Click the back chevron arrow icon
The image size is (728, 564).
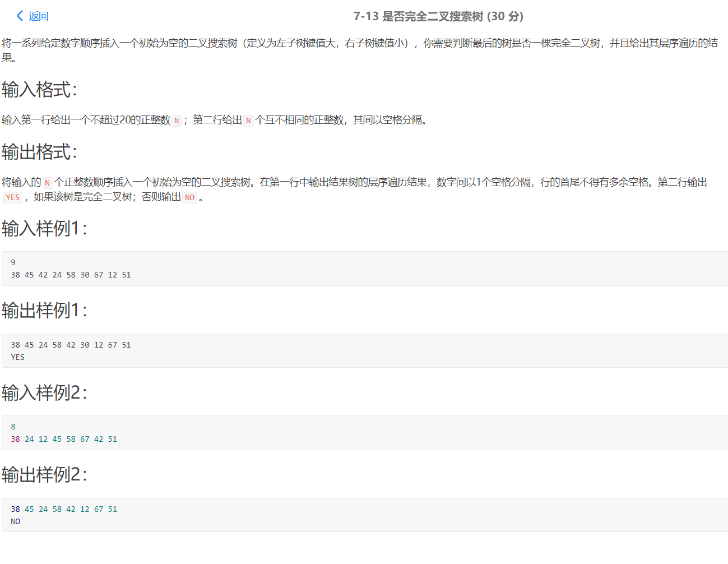(x=19, y=16)
